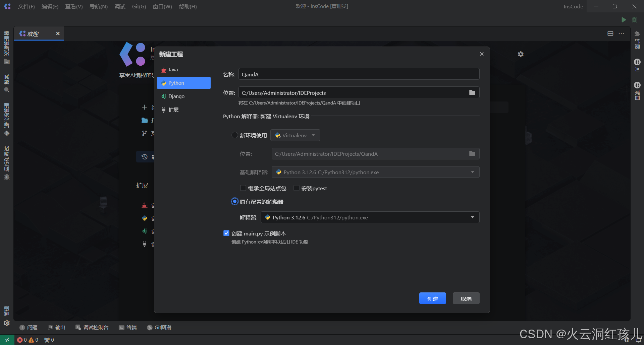Open the 窗口(W) menu
The height and width of the screenshot is (345, 644).
[x=162, y=6]
